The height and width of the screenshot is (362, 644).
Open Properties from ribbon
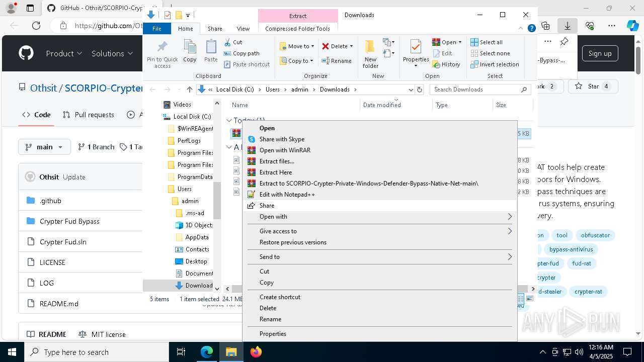point(416,54)
